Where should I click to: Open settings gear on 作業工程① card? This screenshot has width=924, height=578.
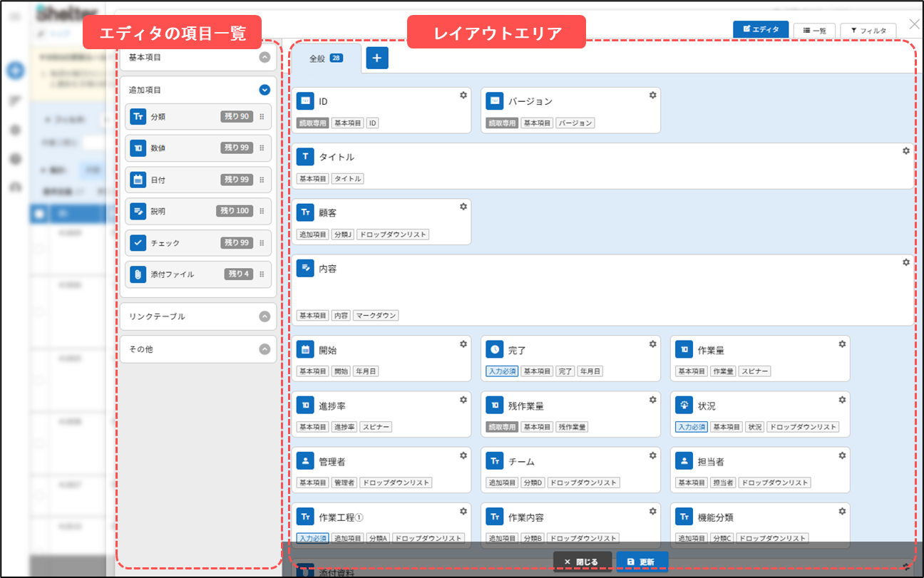(463, 510)
